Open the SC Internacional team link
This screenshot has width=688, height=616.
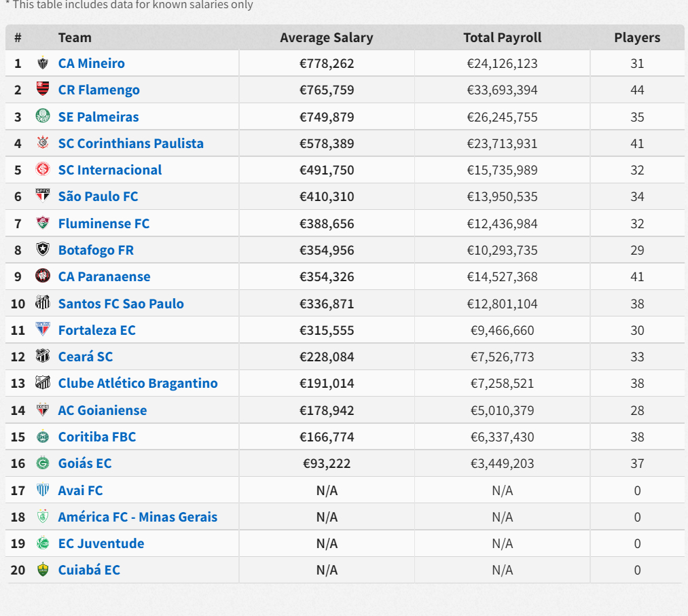pos(110,170)
